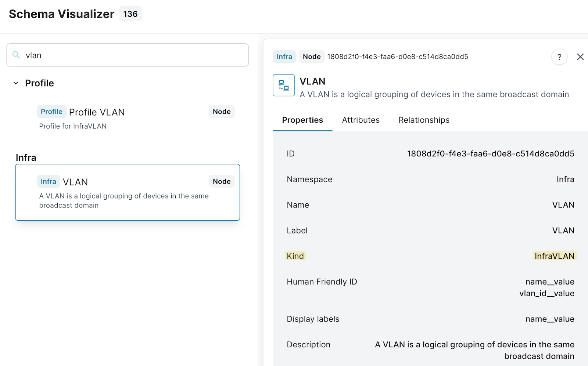The width and height of the screenshot is (588, 366).
Task: Collapse the Profile section chevron
Action: pyautogui.click(x=16, y=83)
